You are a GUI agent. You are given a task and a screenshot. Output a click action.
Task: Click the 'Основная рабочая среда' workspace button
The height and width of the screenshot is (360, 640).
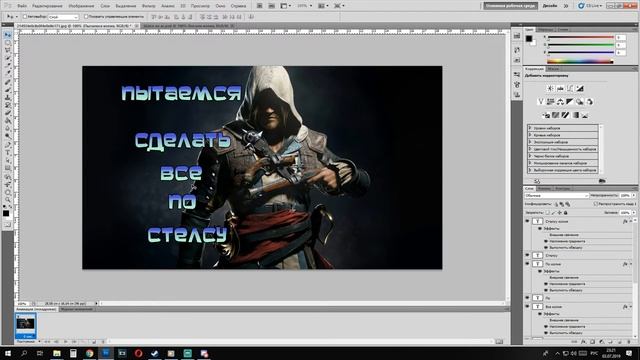(510, 6)
